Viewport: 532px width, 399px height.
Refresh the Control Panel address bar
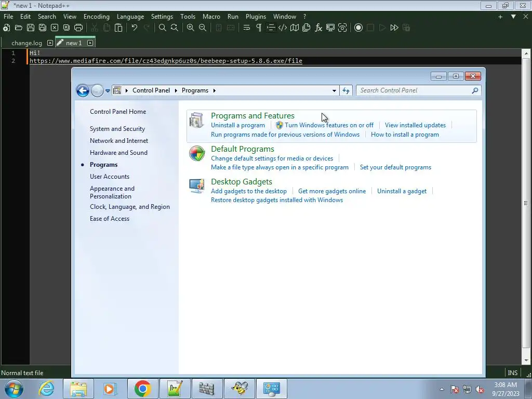point(345,90)
